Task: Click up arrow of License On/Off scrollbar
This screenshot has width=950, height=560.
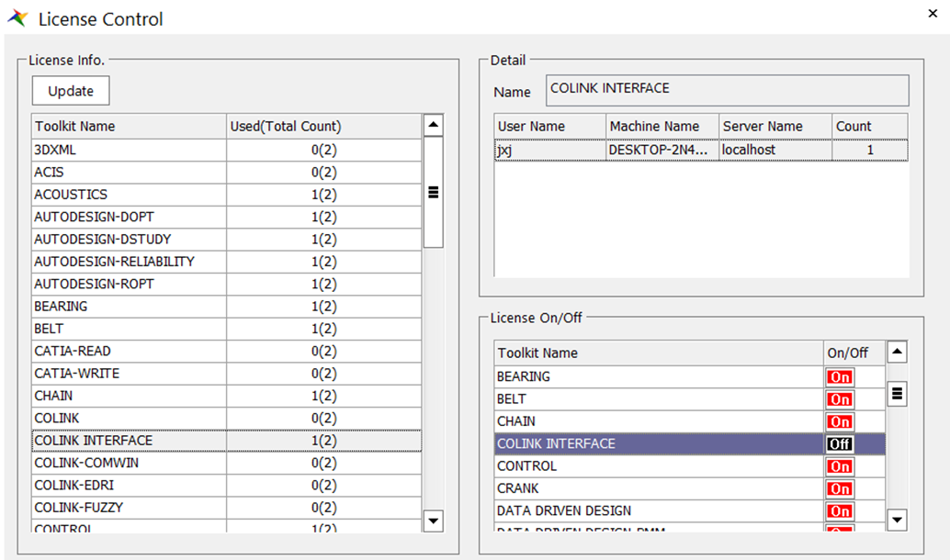Action: 897,352
